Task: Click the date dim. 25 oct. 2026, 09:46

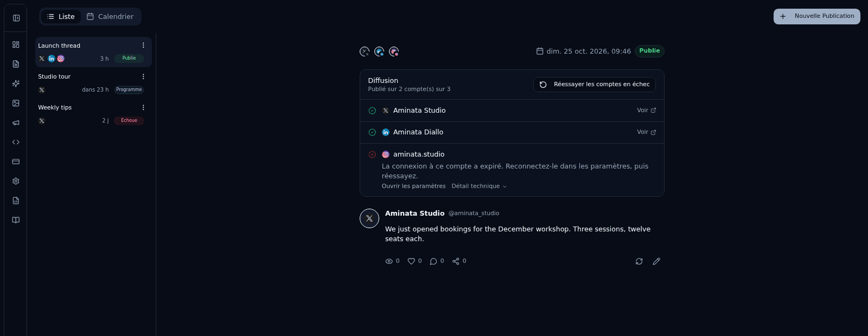Action: 584,51
